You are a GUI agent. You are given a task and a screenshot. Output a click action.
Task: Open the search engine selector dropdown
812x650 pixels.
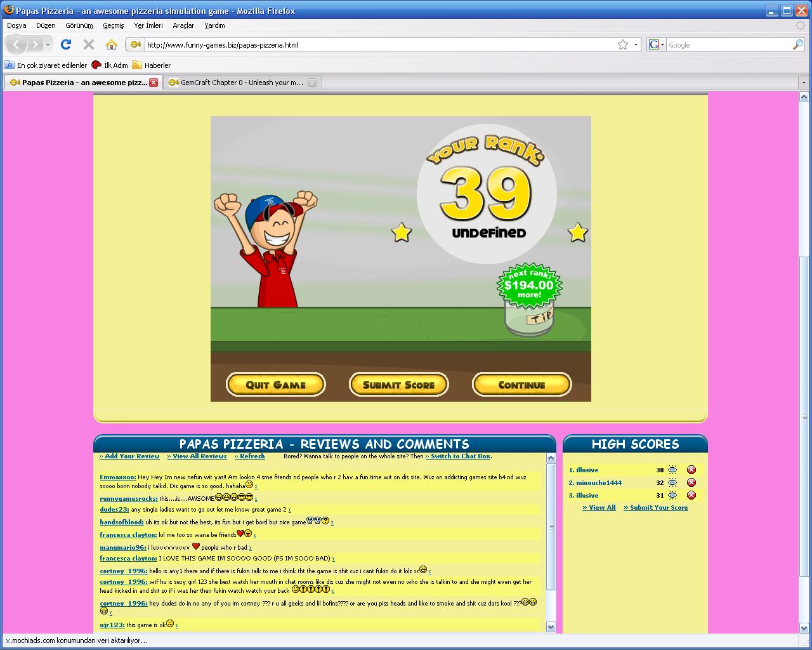(662, 44)
